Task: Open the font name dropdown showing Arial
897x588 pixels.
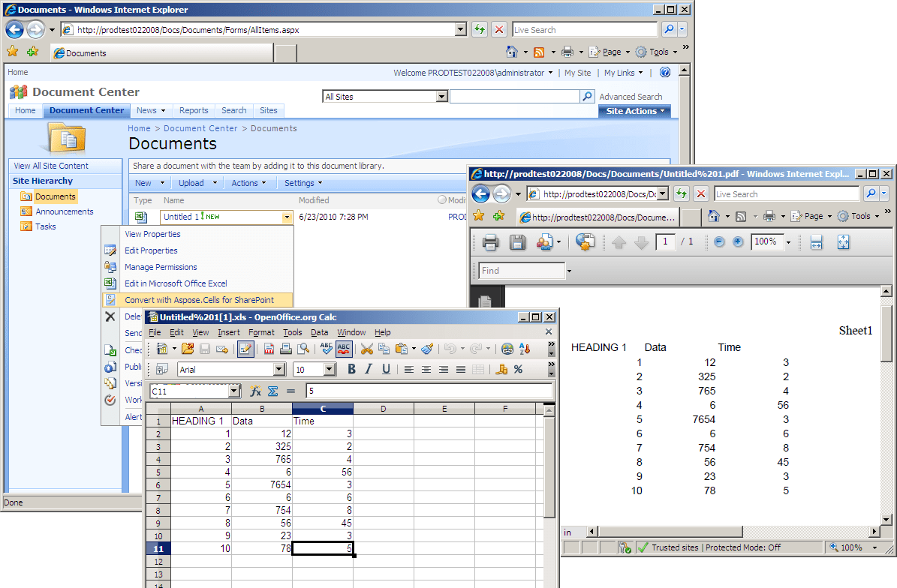Action: (x=279, y=370)
